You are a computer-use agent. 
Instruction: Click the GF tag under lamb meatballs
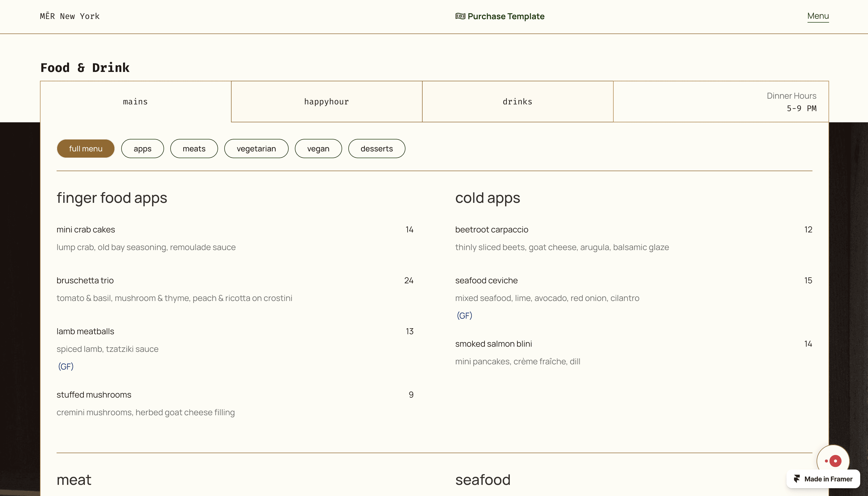[x=66, y=366]
